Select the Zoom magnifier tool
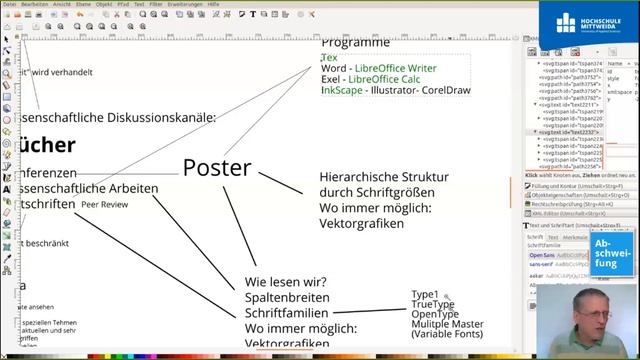640x360 pixels. coord(7,74)
